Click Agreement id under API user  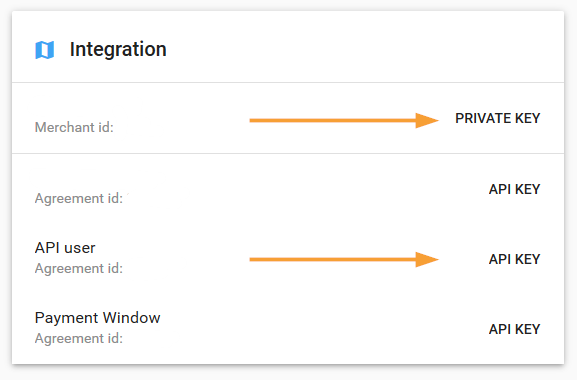click(79, 268)
